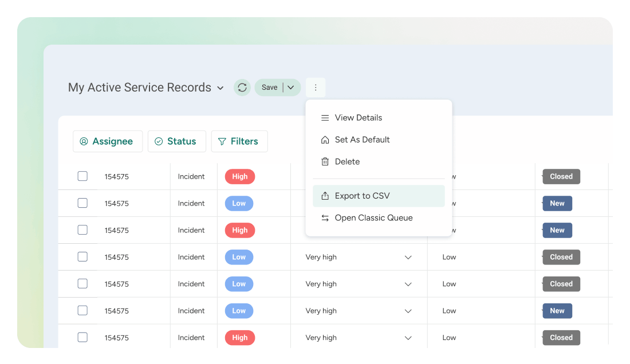Expand the My Active Service Records dropdown
Image resolution: width=630 pixels, height=364 pixels.
220,88
